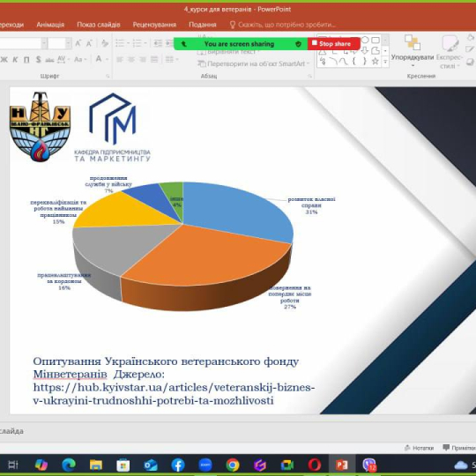The image size is (476, 476).
Task: Toggle Нотатки notes pane
Action: 420,448
